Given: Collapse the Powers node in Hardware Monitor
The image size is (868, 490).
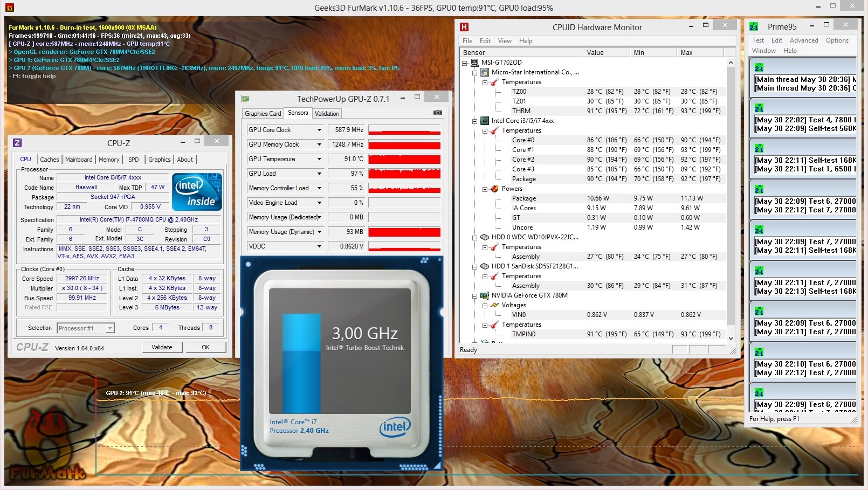Looking at the screenshot, I should click(485, 189).
